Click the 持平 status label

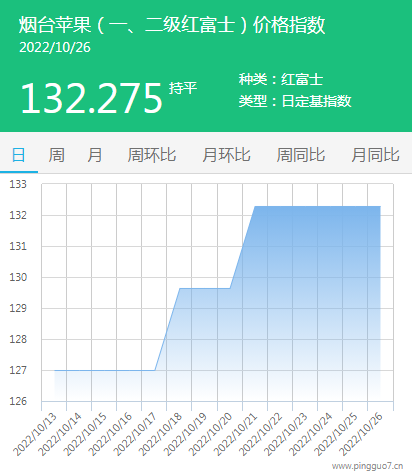[183, 88]
